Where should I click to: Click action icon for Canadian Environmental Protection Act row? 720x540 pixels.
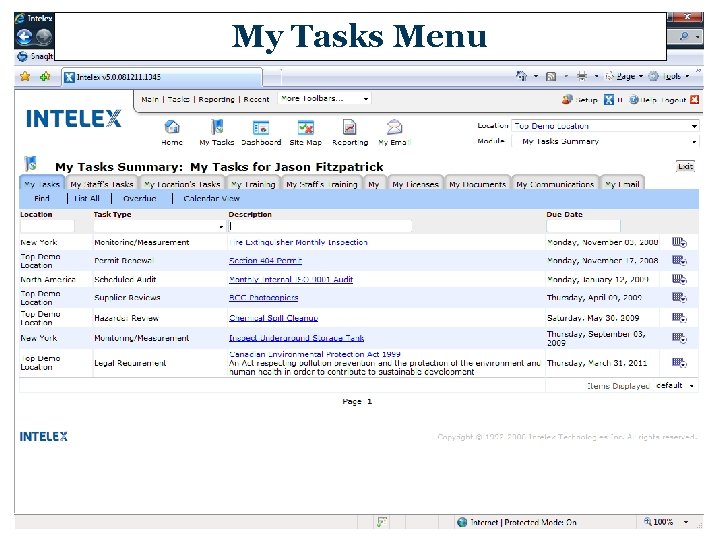point(679,363)
